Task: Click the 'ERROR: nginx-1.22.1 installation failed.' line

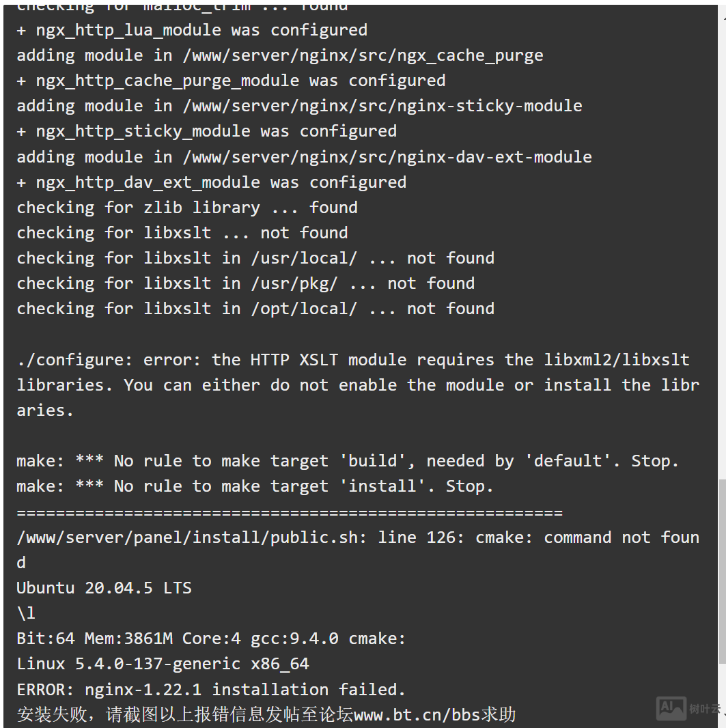Action: coord(211,689)
